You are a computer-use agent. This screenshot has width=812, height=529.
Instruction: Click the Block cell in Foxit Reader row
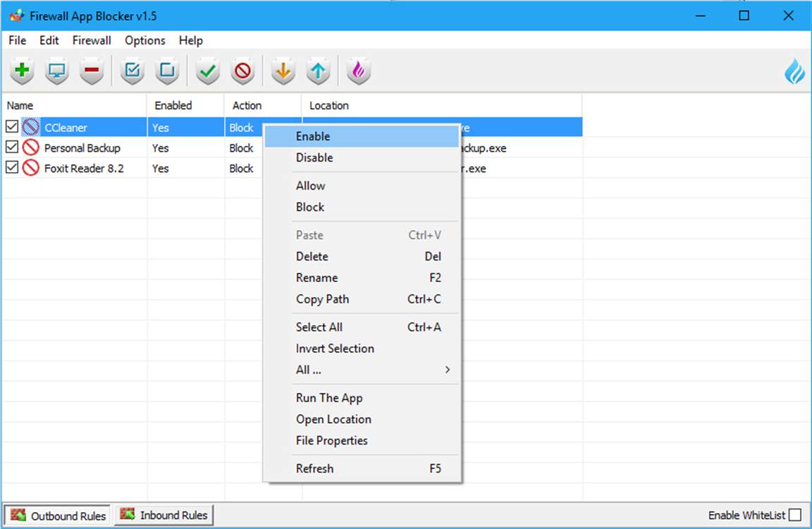[x=241, y=169]
